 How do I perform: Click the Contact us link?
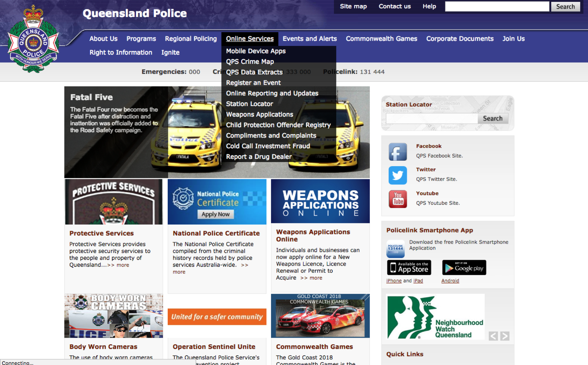395,6
